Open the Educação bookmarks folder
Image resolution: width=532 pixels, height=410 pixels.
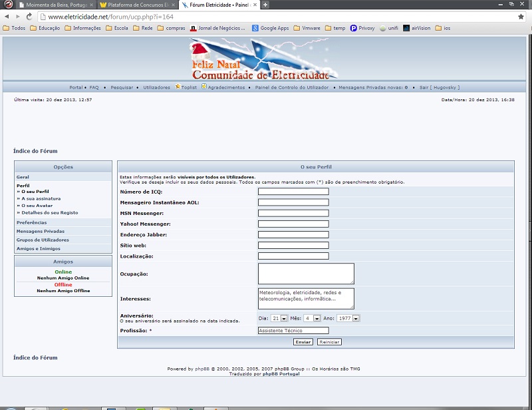45,28
